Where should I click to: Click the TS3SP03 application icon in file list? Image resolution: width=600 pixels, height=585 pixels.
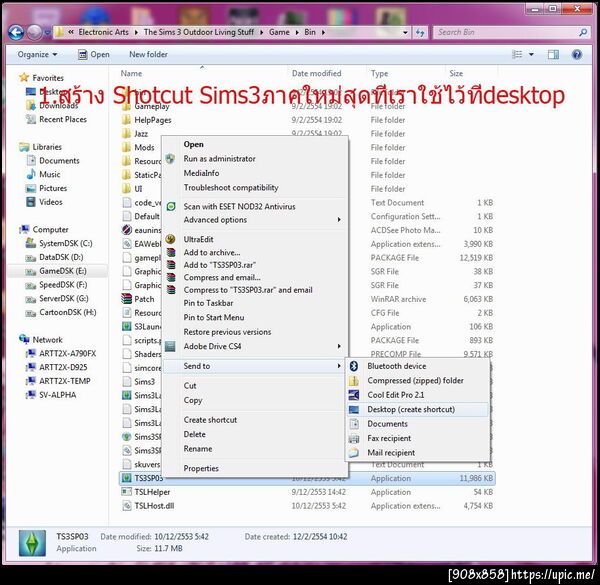(126, 478)
